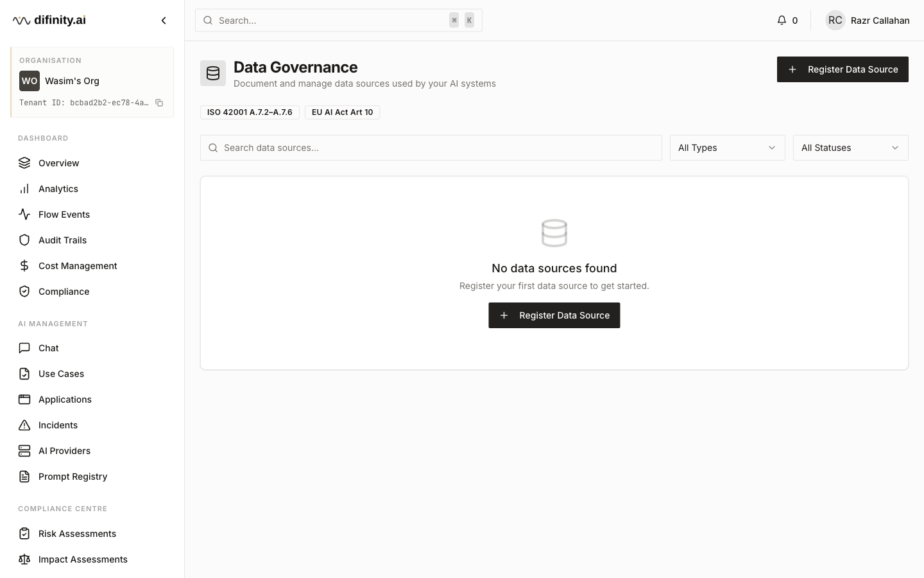Click the EU AI Act Art 10 badge
Image resolution: width=924 pixels, height=578 pixels.
click(x=342, y=112)
